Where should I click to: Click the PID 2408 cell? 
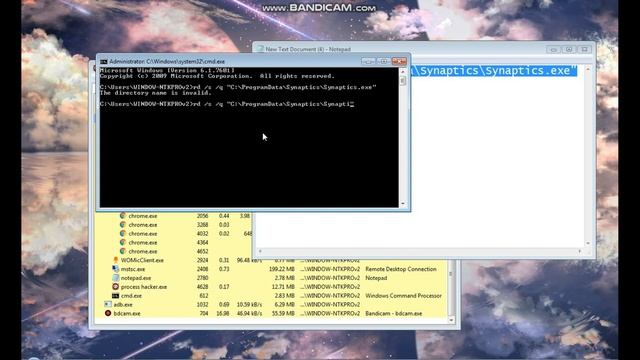click(x=202, y=269)
